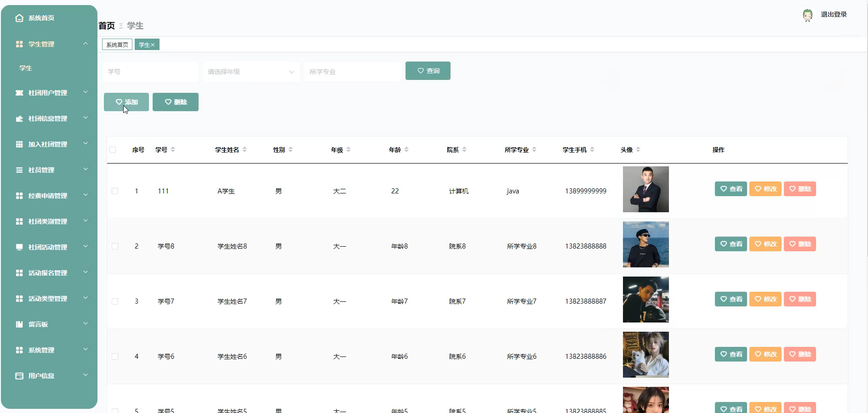Sort by 性别 column arrows

pos(291,150)
